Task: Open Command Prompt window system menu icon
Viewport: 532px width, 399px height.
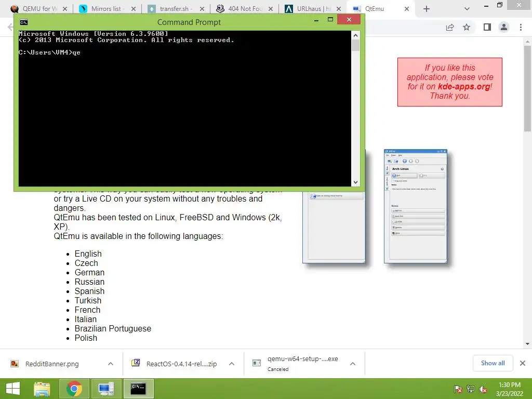Action: click(x=24, y=22)
